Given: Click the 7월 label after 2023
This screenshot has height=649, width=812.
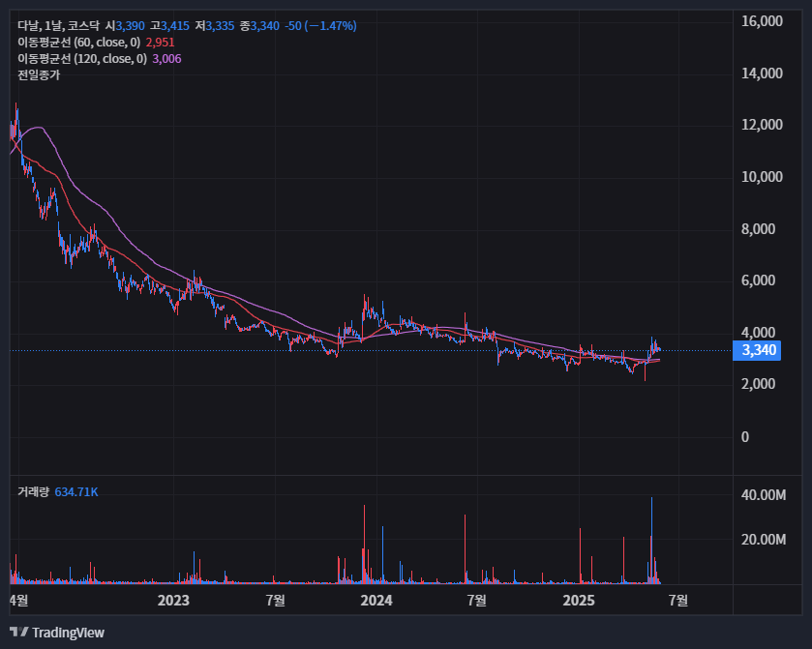Looking at the screenshot, I should pyautogui.click(x=275, y=601).
